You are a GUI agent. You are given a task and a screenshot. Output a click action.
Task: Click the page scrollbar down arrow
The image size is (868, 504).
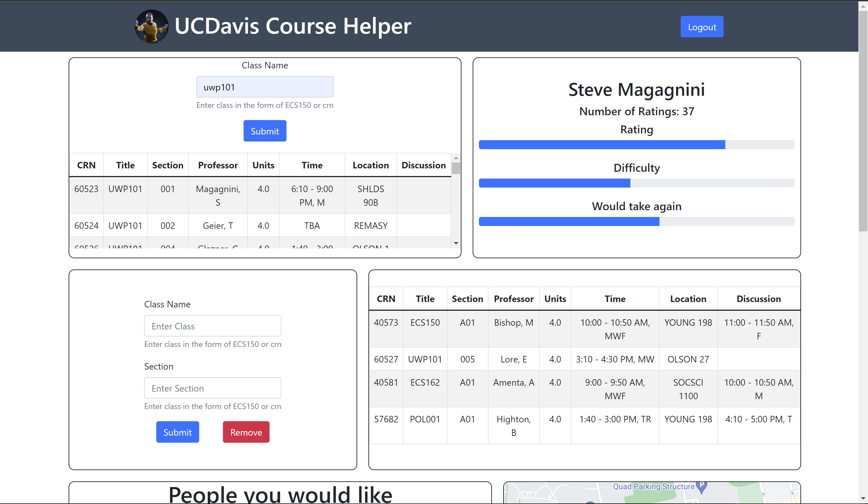point(863,498)
